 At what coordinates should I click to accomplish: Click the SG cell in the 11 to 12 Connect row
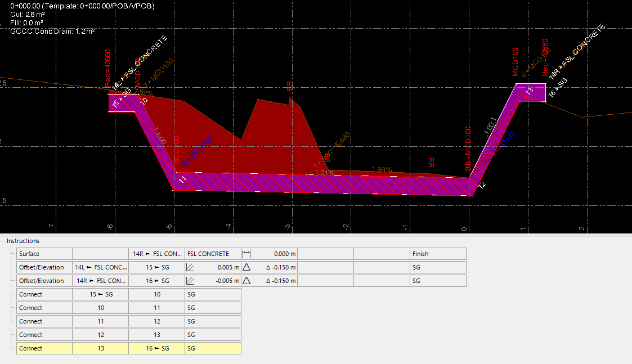(213, 321)
